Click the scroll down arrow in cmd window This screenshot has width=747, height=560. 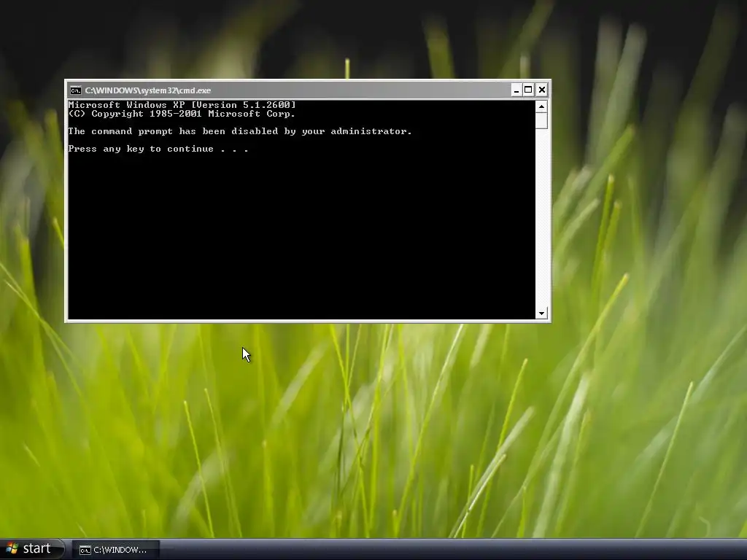click(541, 313)
